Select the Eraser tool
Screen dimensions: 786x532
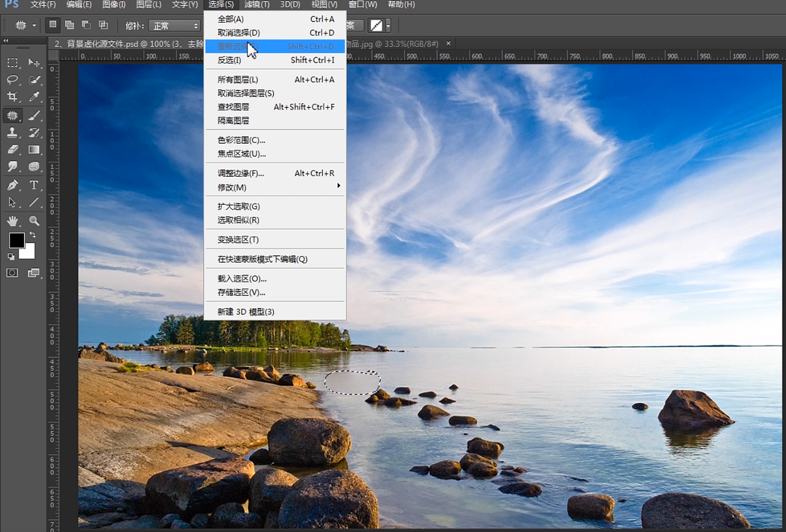point(12,149)
